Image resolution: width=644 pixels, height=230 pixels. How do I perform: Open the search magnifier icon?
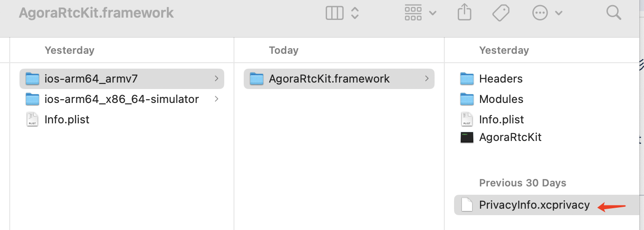tap(613, 13)
